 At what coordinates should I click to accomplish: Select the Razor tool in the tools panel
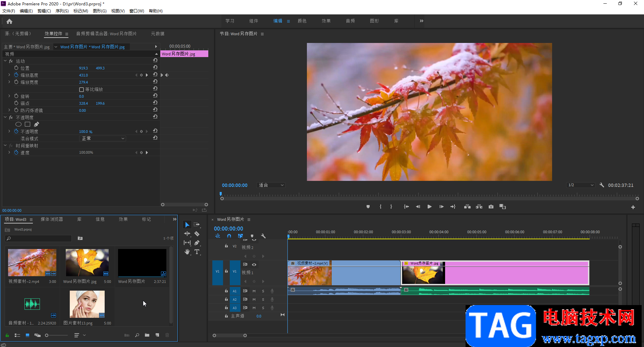tap(197, 234)
